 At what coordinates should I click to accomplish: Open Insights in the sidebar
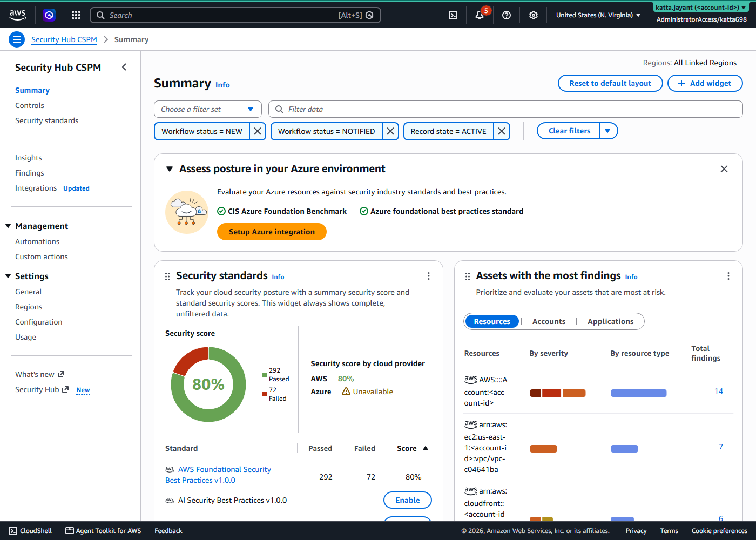(28, 158)
